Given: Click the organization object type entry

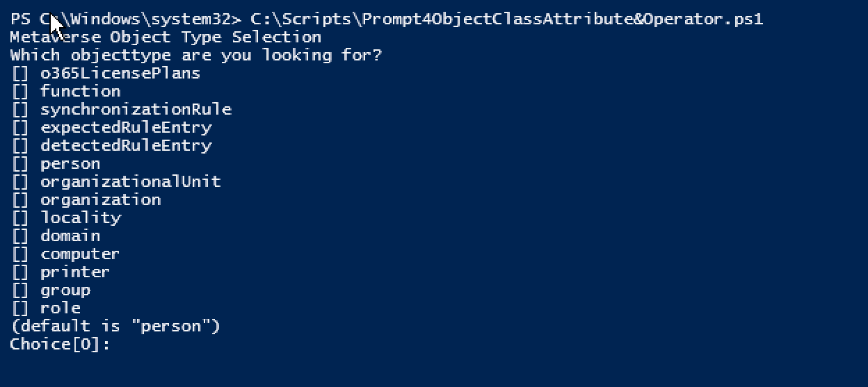Looking at the screenshot, I should coord(100,199).
